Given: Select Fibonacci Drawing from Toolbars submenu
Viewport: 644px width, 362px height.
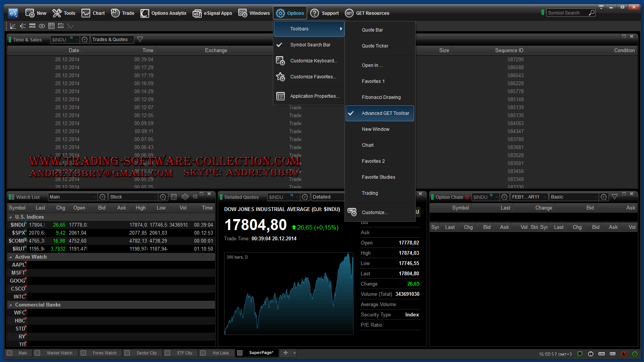Looking at the screenshot, I should click(x=381, y=97).
